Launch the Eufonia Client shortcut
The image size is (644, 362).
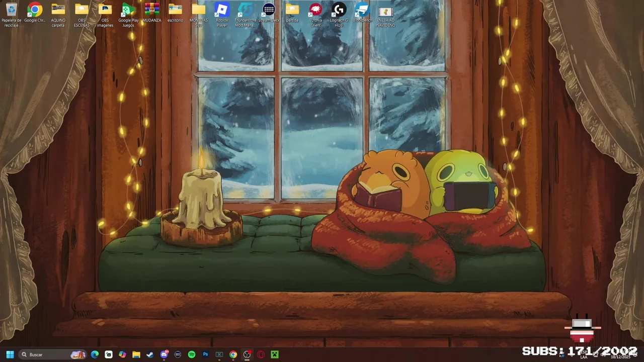click(x=315, y=15)
